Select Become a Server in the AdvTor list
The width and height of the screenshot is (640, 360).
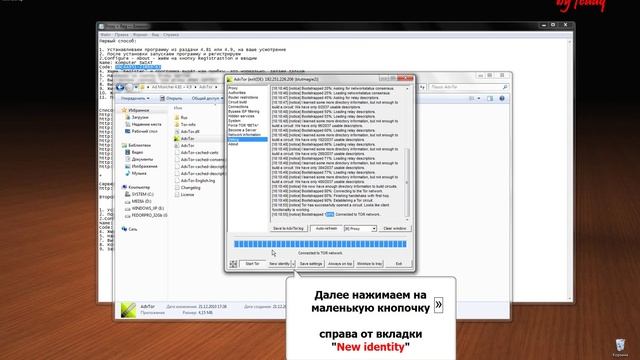coord(242,130)
